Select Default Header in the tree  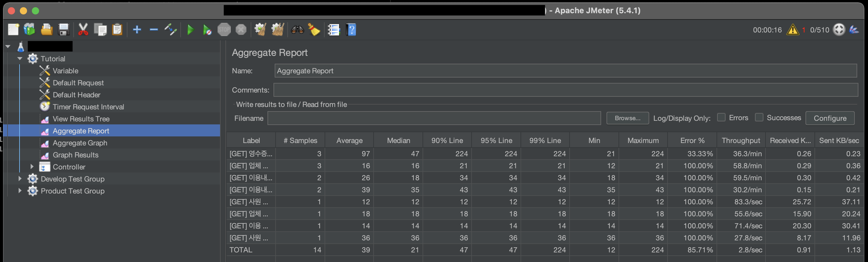pyautogui.click(x=76, y=95)
